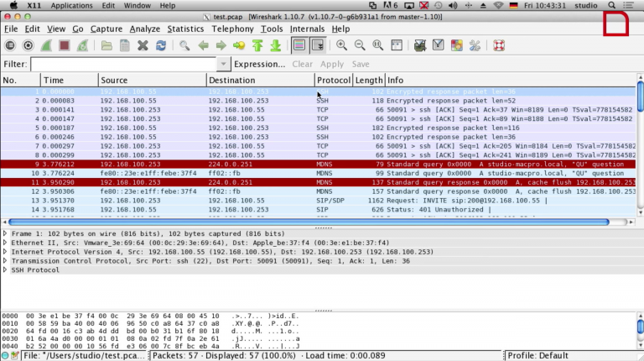
Task: Go to specific packet number icon
Action: 239,45
